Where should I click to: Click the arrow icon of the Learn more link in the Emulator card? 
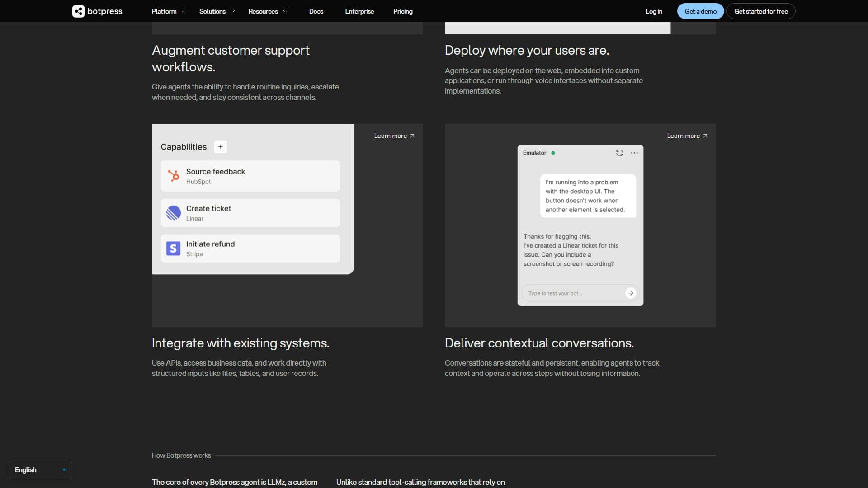point(705,136)
